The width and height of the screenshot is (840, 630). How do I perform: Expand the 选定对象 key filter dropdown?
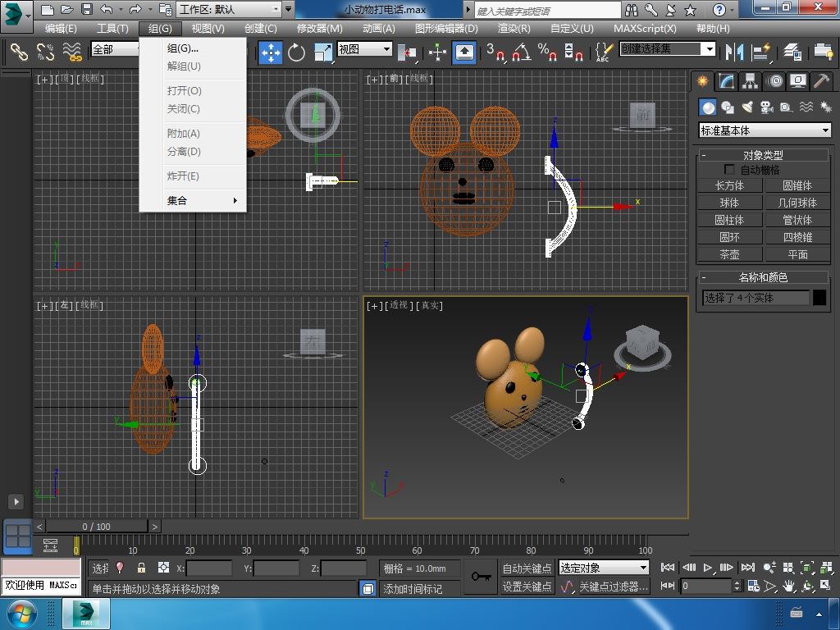[604, 568]
